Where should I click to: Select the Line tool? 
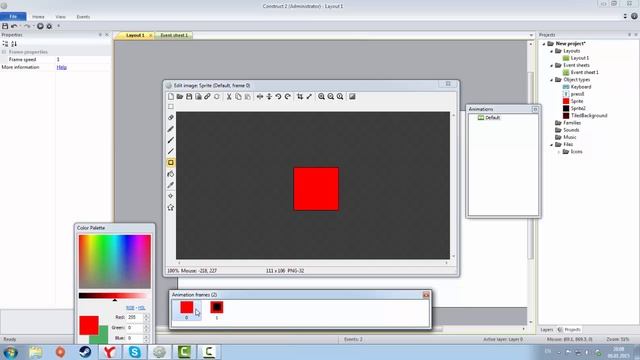click(x=171, y=151)
